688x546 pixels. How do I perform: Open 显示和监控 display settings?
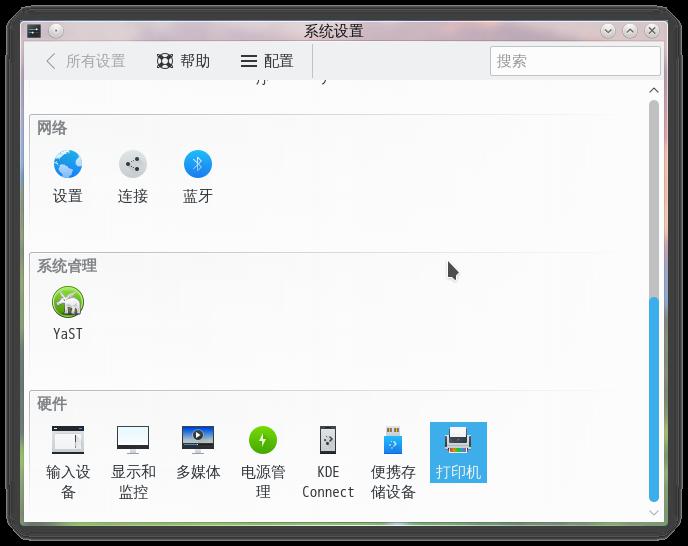[x=133, y=463]
